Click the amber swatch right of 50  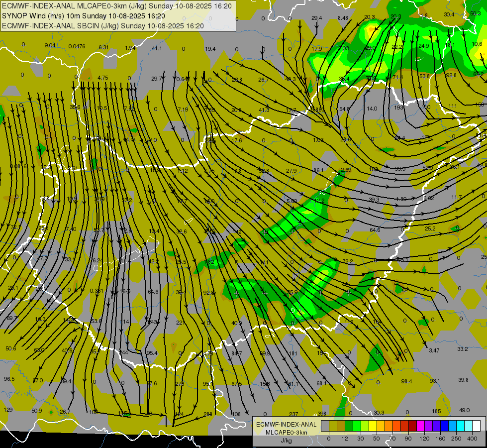(x=381, y=426)
